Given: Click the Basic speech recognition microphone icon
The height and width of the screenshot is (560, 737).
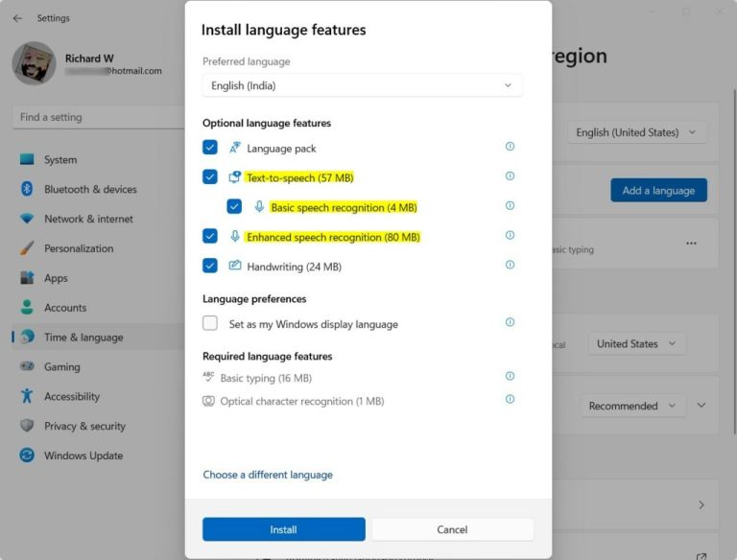Looking at the screenshot, I should coord(259,207).
